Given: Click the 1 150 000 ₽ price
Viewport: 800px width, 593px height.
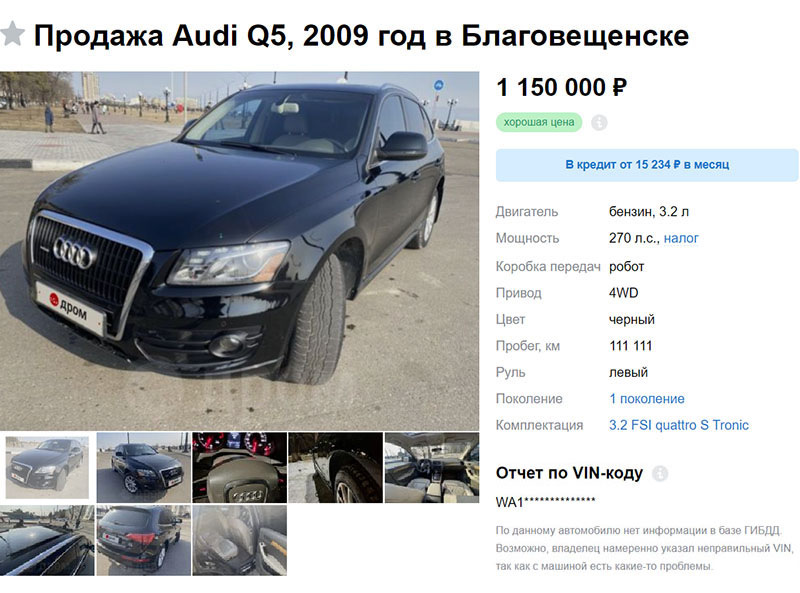Looking at the screenshot, I should [561, 87].
